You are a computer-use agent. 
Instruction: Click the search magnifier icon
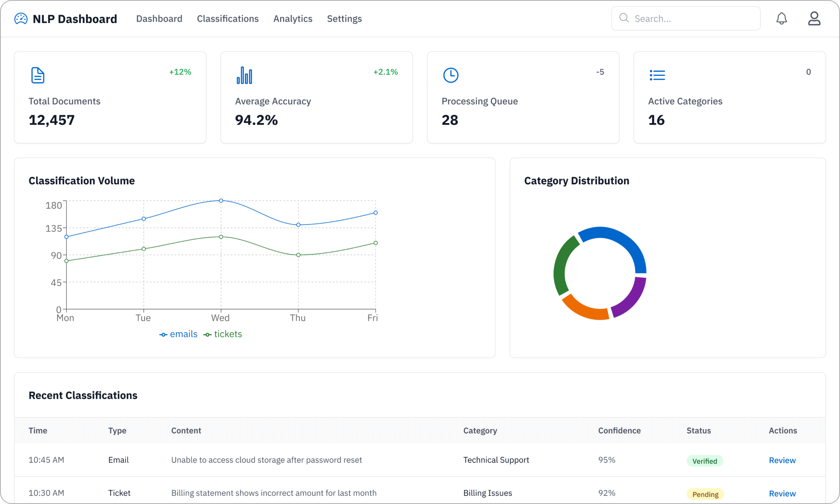coord(624,18)
